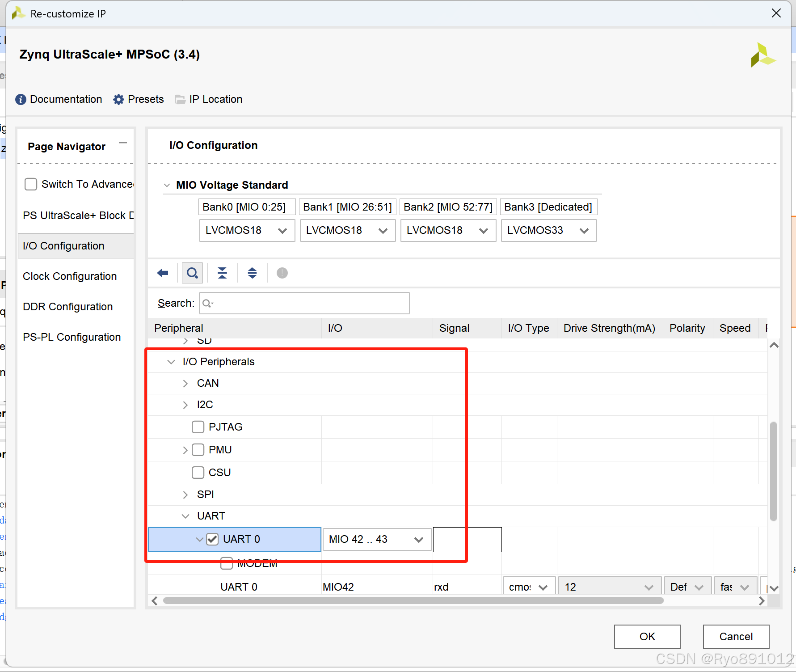Click the search field magnifier icon
This screenshot has height=672, width=796.
click(208, 304)
